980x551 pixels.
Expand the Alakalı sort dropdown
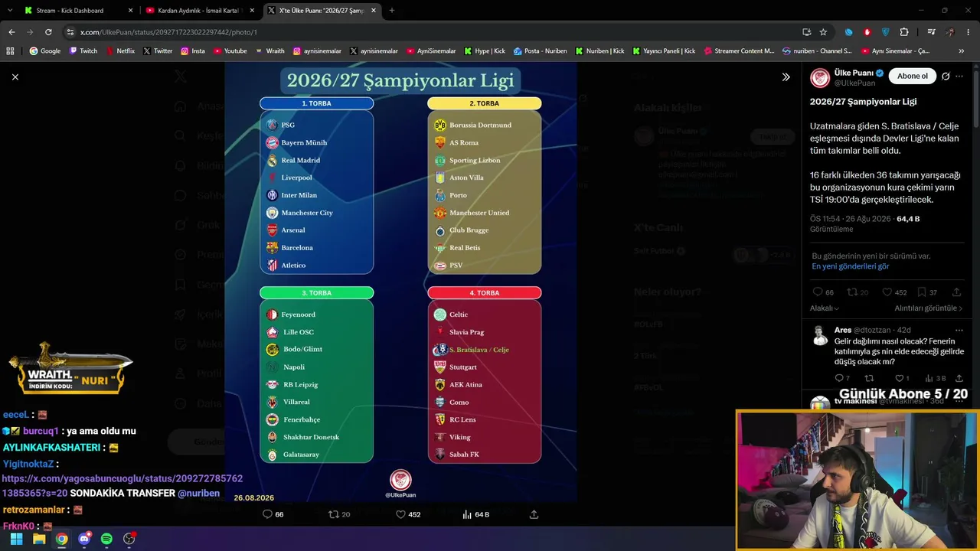[x=825, y=308]
